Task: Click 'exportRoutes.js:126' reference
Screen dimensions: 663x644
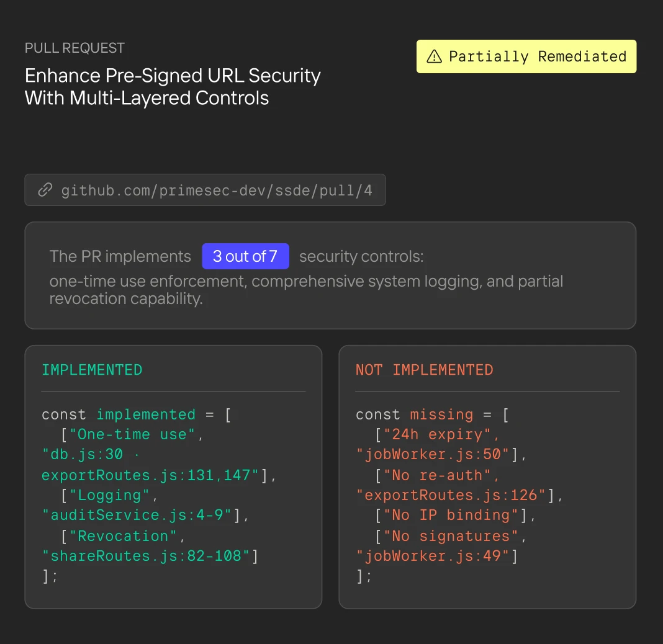Action: click(x=459, y=495)
